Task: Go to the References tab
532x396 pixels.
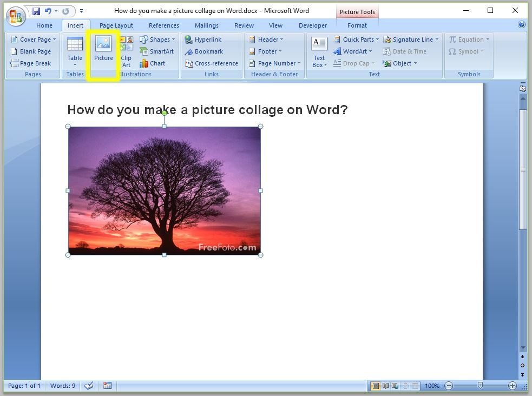Action: point(164,25)
